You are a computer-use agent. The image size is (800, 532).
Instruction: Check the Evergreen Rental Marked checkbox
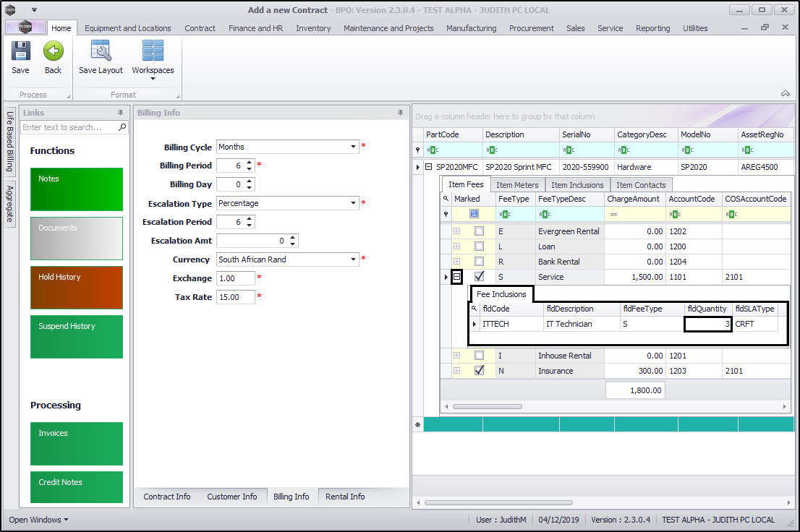tap(479, 231)
